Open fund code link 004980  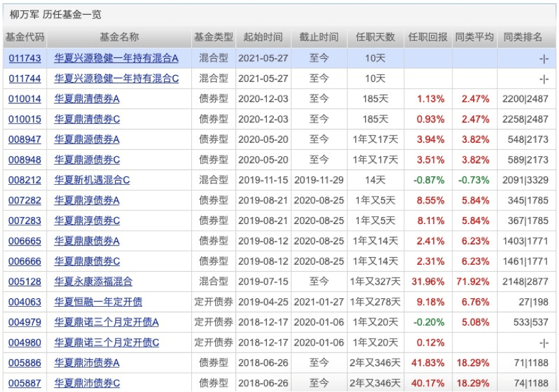(25, 342)
